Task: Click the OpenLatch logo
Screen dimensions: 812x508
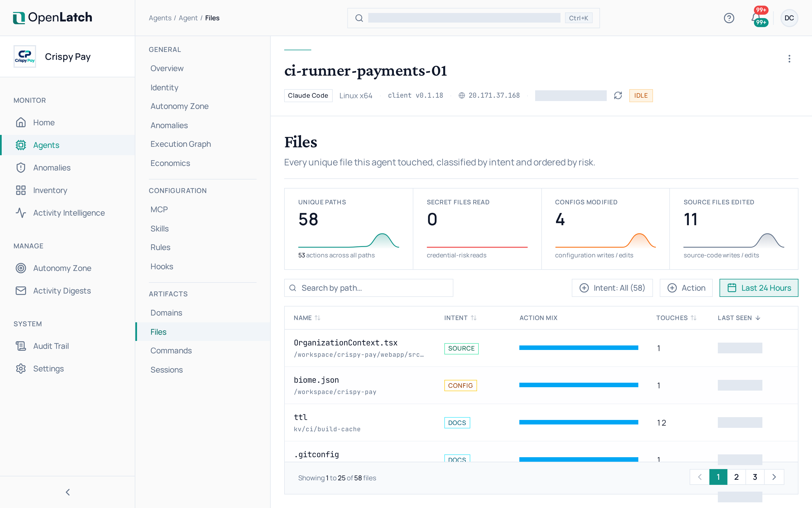Action: coord(52,17)
